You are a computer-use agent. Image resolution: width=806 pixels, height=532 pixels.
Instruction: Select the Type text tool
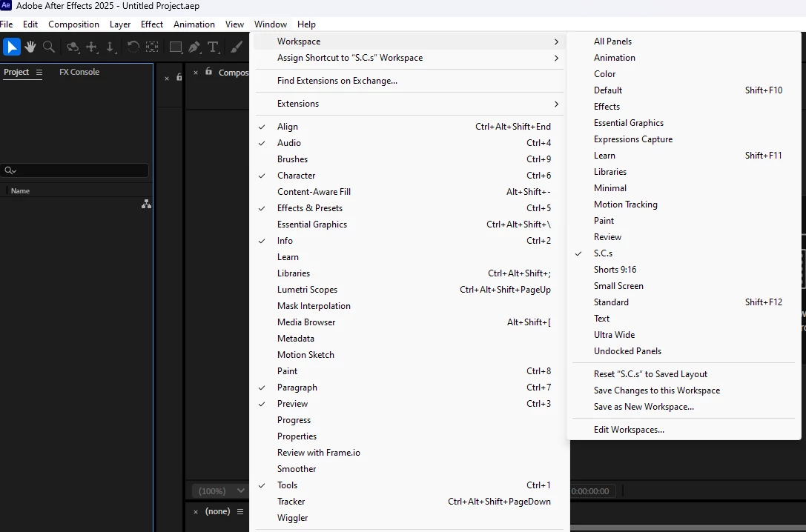[213, 47]
